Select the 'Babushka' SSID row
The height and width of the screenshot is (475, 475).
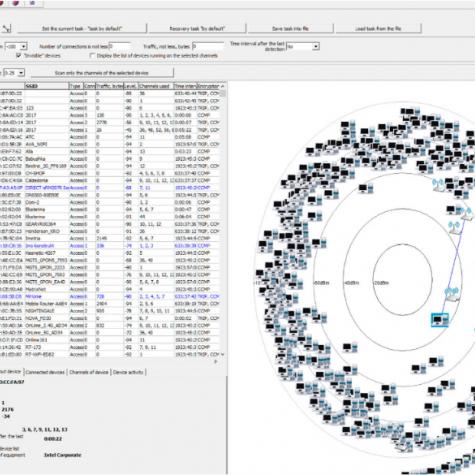tap(110, 159)
